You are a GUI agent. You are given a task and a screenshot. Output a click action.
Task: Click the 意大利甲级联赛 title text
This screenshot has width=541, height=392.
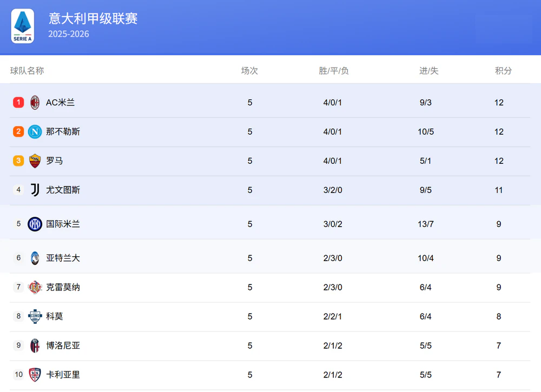tap(93, 19)
